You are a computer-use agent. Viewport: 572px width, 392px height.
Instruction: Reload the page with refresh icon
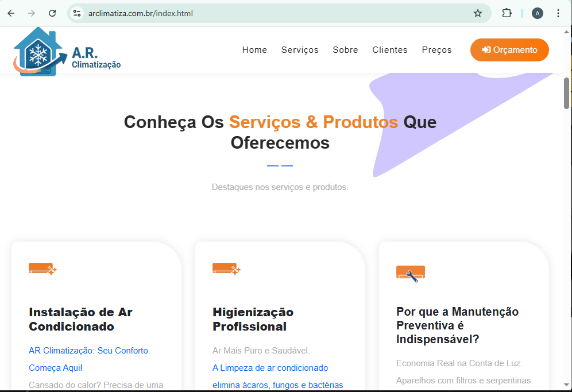click(x=52, y=13)
